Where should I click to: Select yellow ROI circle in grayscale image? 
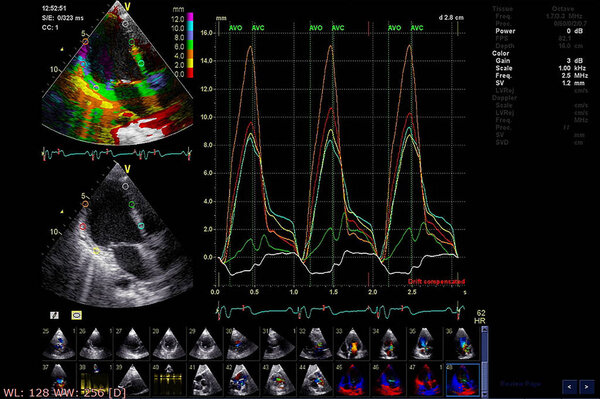(x=96, y=251)
